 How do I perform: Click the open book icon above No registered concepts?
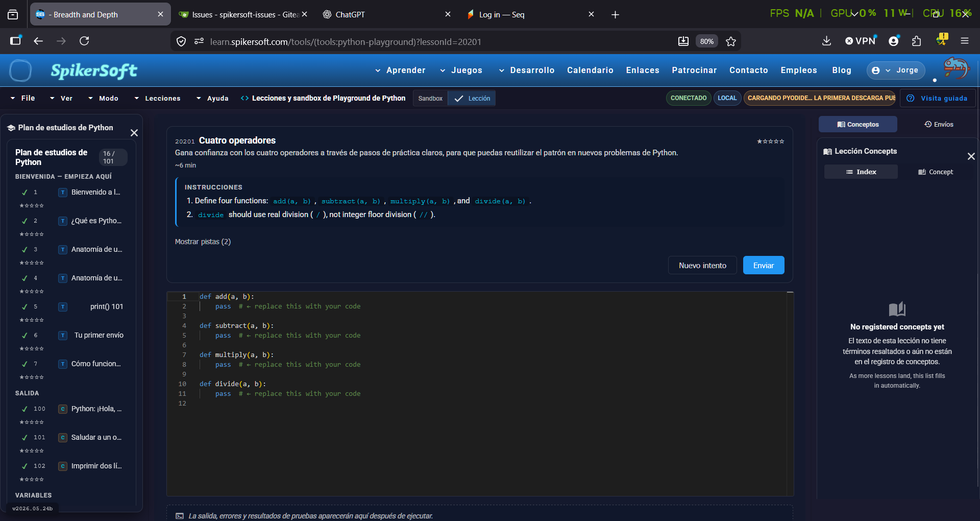(x=897, y=309)
